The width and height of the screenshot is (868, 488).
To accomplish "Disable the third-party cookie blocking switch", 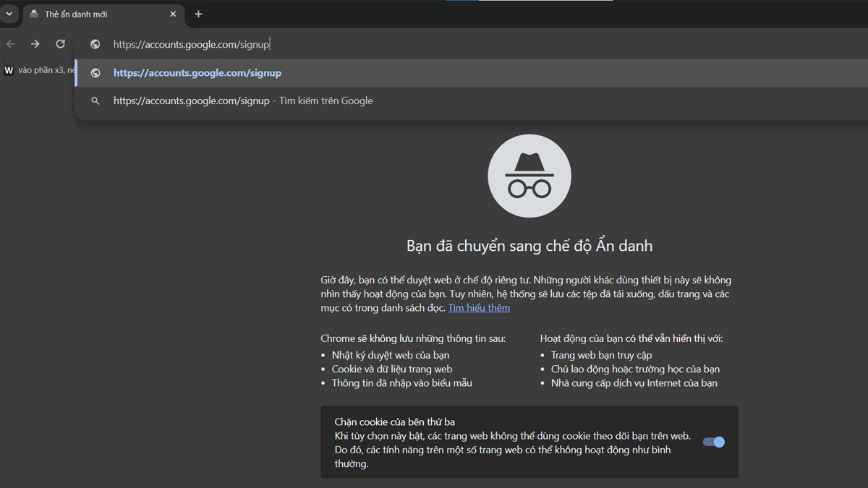I will [x=712, y=442].
